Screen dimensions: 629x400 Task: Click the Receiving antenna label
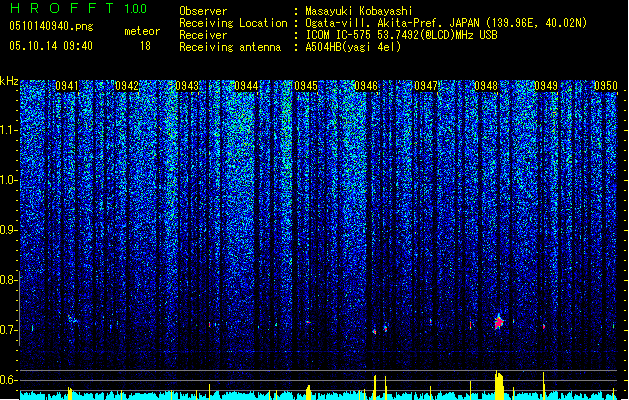(x=230, y=47)
